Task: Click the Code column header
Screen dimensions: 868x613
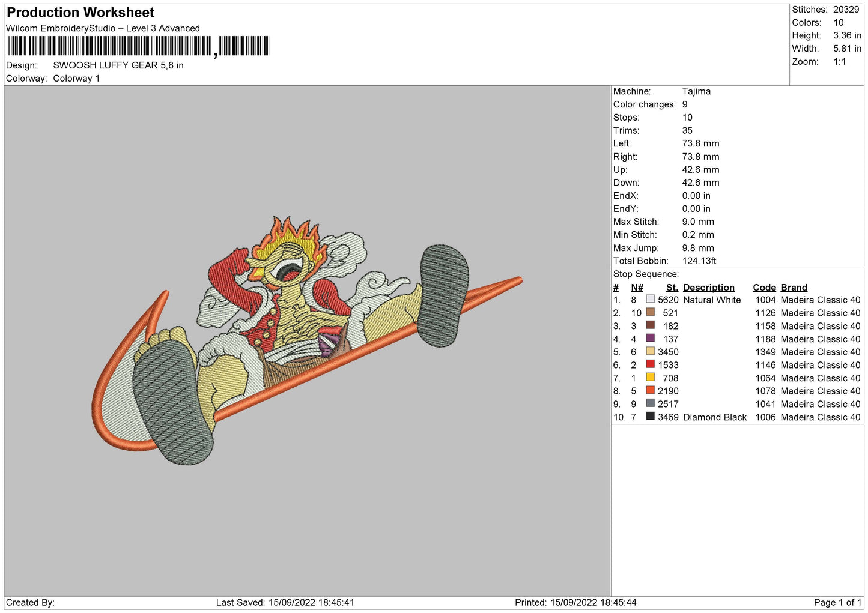Action: point(764,288)
